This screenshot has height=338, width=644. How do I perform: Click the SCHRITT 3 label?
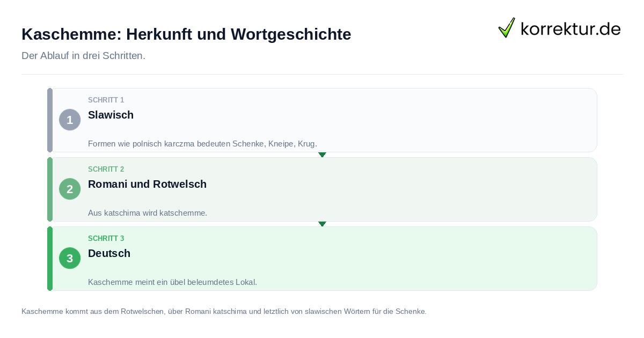pyautogui.click(x=106, y=239)
